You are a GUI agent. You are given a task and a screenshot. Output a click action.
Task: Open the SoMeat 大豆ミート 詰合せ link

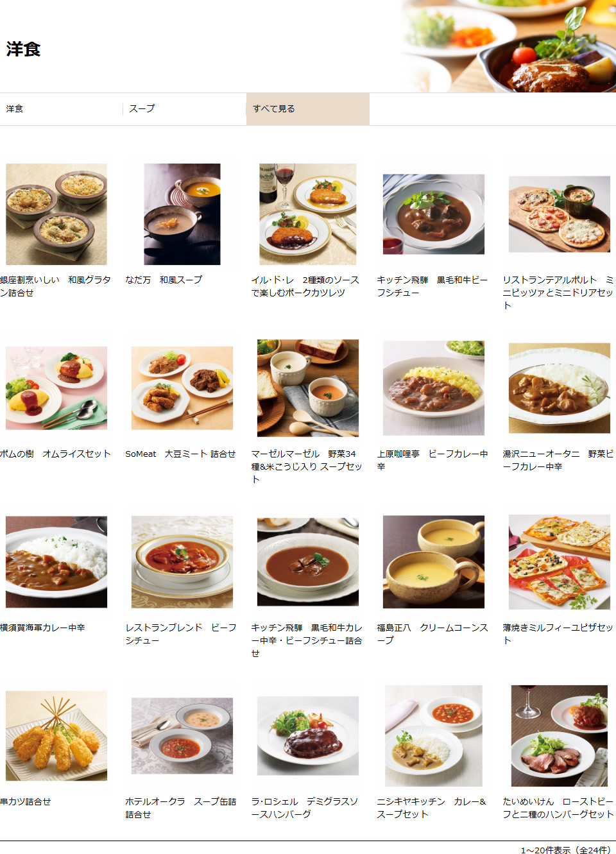[x=180, y=454]
